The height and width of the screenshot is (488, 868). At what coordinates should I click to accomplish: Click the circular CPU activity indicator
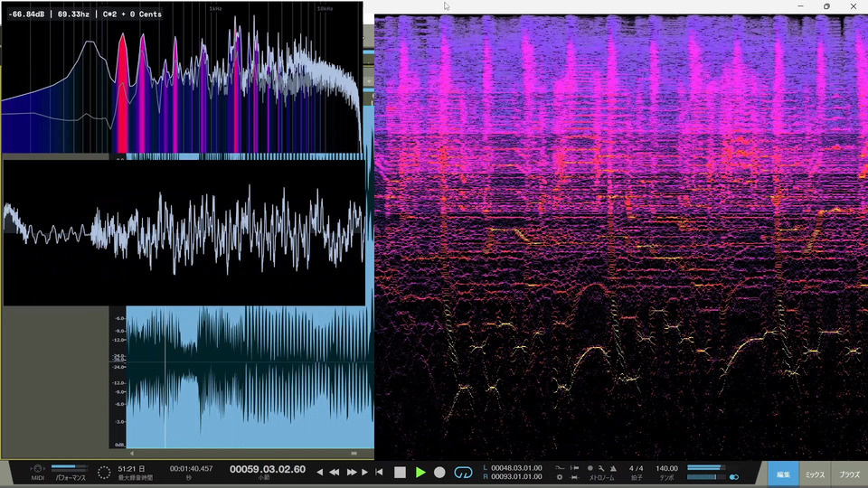coord(104,472)
